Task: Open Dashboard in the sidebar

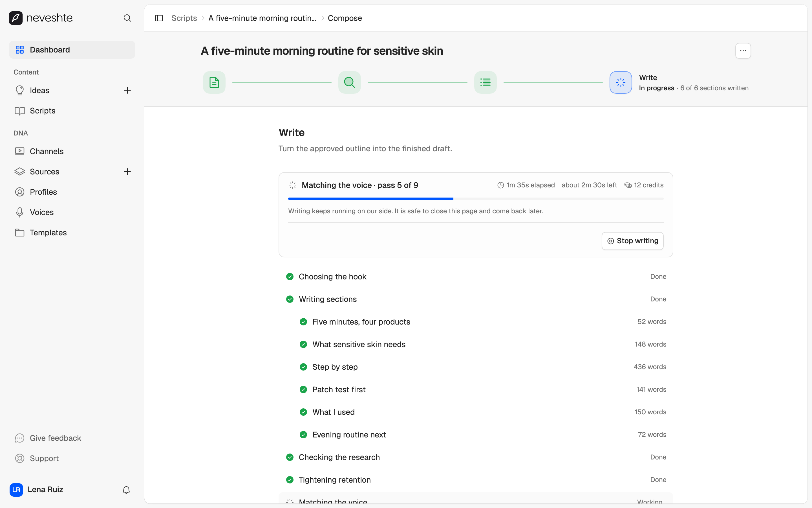Action: pyautogui.click(x=72, y=50)
